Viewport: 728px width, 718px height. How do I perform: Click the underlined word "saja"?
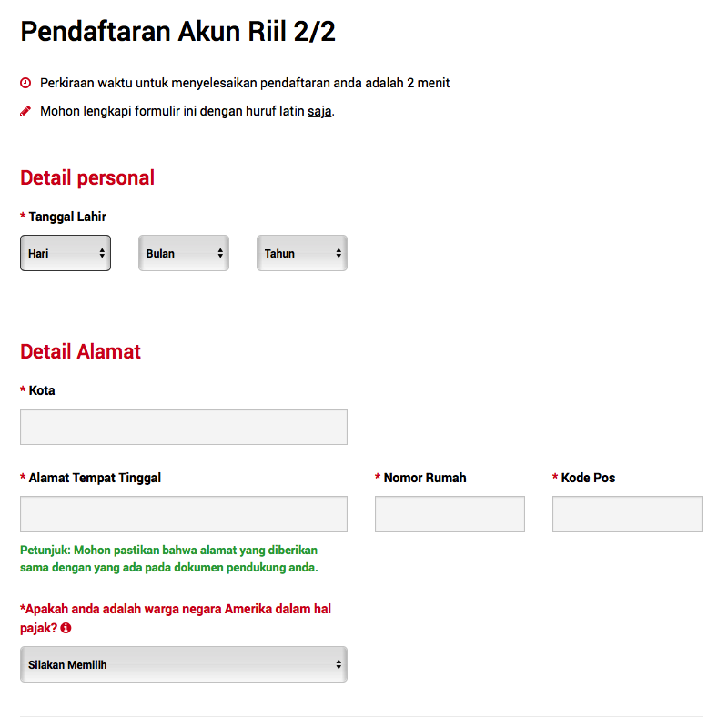click(x=319, y=112)
